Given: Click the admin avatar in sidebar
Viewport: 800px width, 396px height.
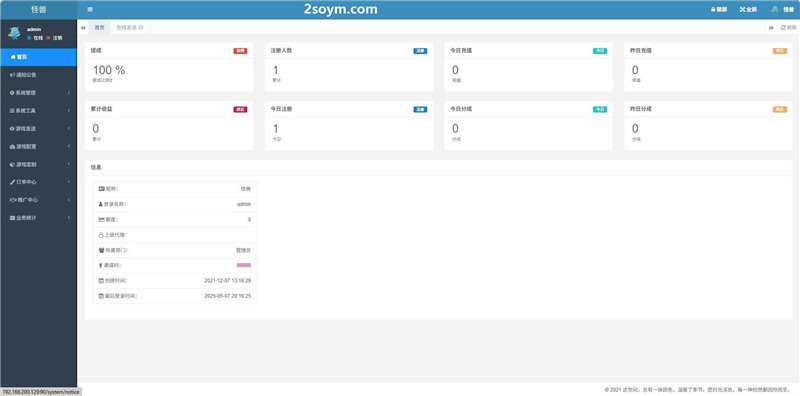Looking at the screenshot, I should point(14,33).
